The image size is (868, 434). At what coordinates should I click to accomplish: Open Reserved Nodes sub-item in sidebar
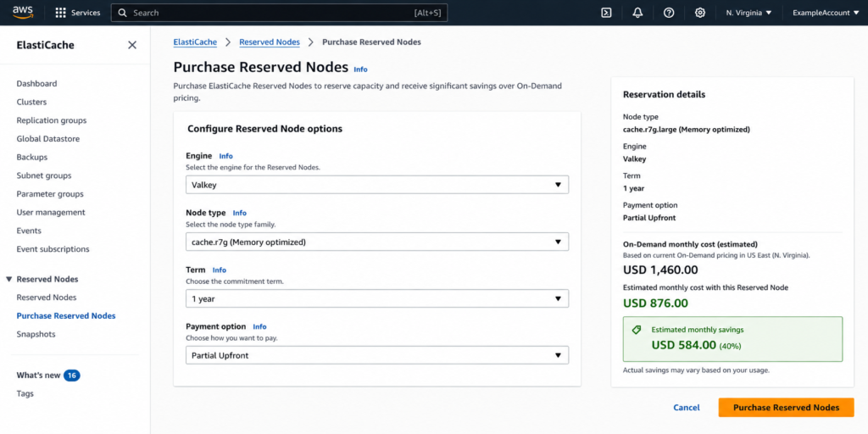(x=47, y=298)
